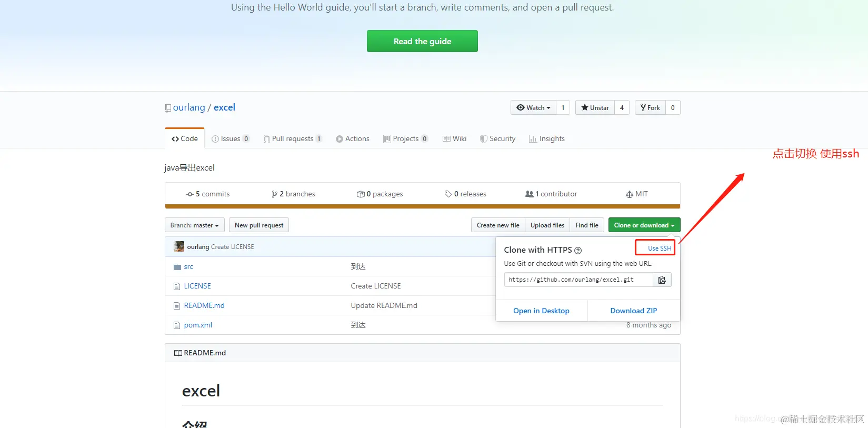868x428 pixels.
Task: Open the LICENSE file
Action: coord(197,286)
